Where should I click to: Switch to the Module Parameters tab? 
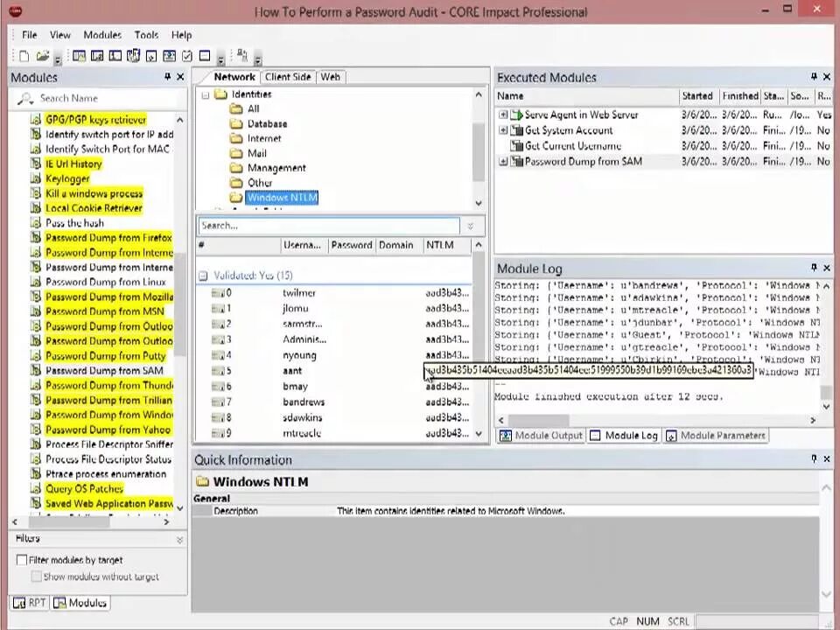click(717, 436)
